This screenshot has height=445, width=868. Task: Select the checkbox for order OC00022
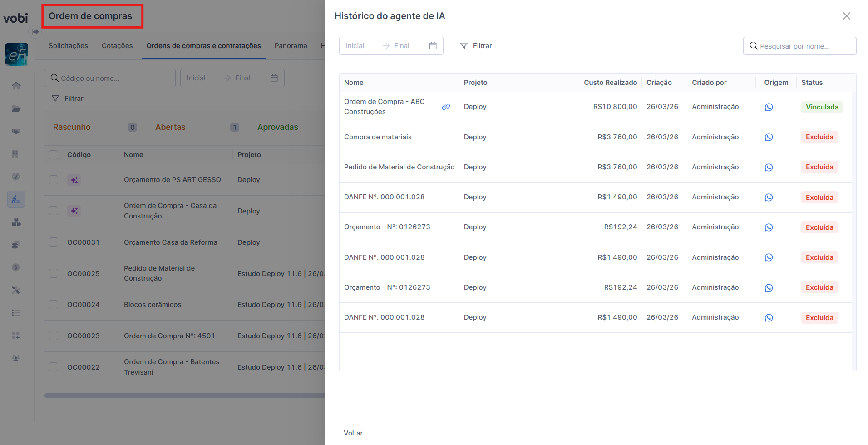click(x=54, y=367)
